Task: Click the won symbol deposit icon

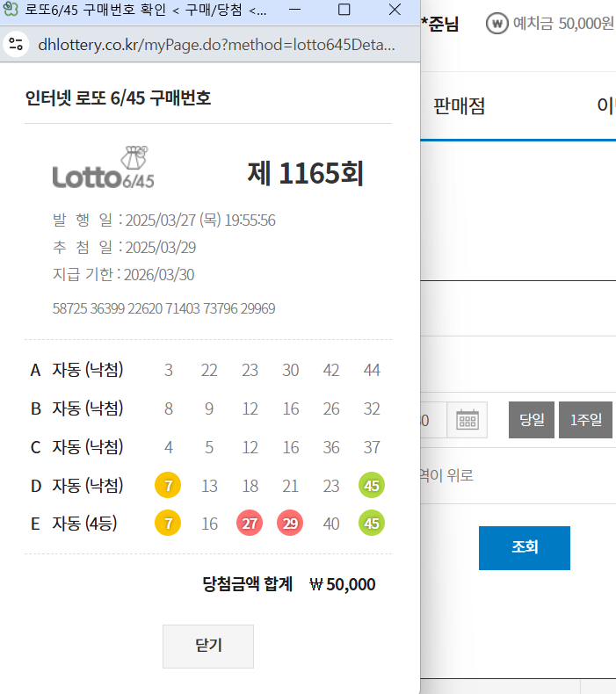Action: [x=497, y=23]
